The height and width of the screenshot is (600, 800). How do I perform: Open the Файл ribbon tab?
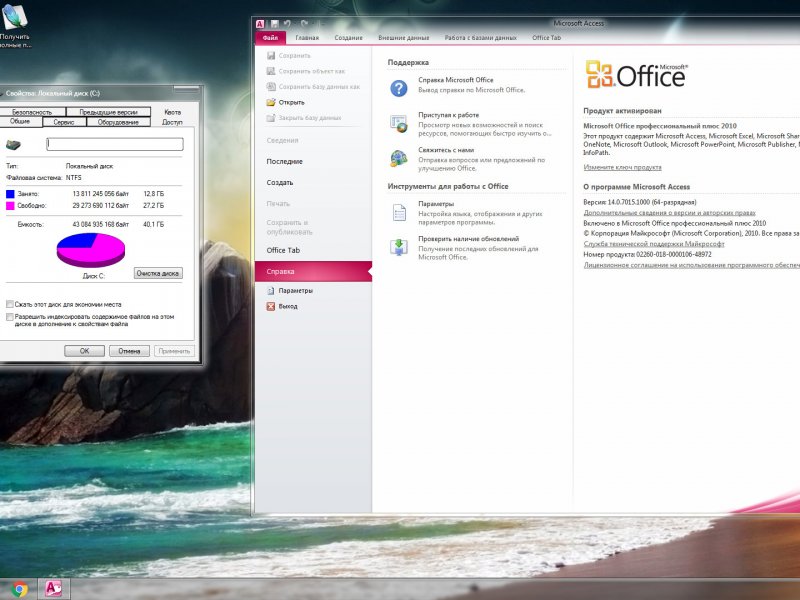point(270,38)
